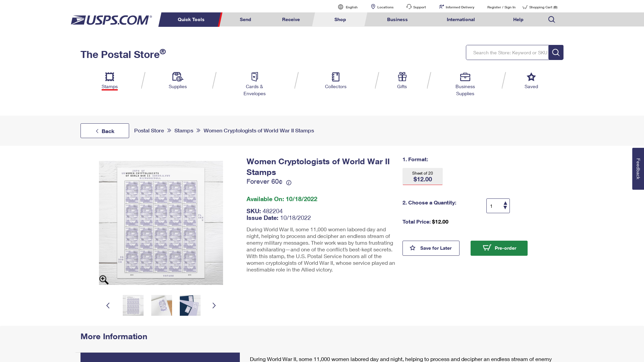Increase quantity using the stepper arrow
The image size is (644, 362).
pos(505,203)
